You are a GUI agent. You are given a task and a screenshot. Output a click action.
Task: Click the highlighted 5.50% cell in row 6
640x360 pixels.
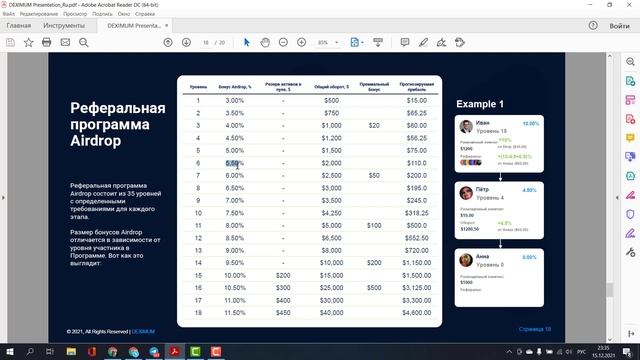pos(235,163)
